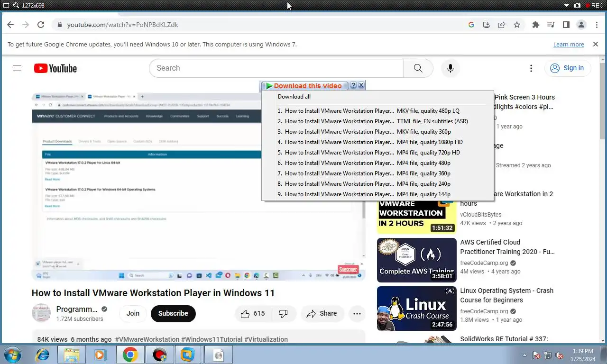Click the channel avatar image
This screenshot has width=607, height=364.
[x=41, y=313]
